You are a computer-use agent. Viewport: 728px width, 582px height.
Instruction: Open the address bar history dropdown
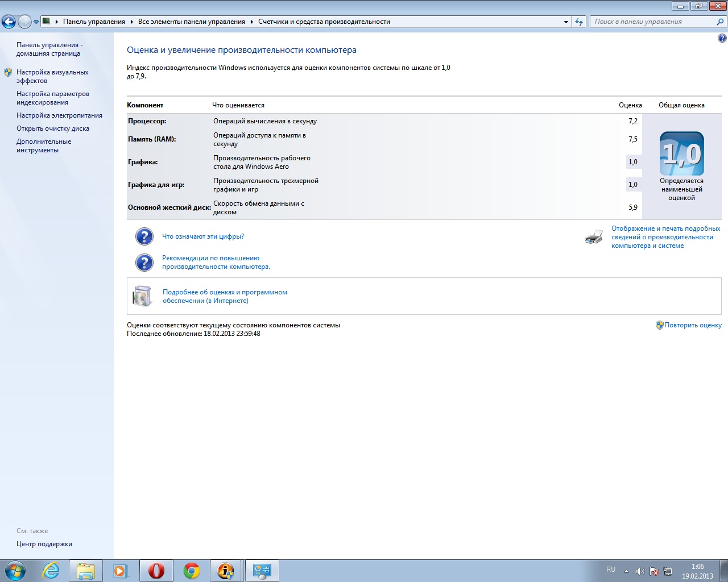(566, 22)
